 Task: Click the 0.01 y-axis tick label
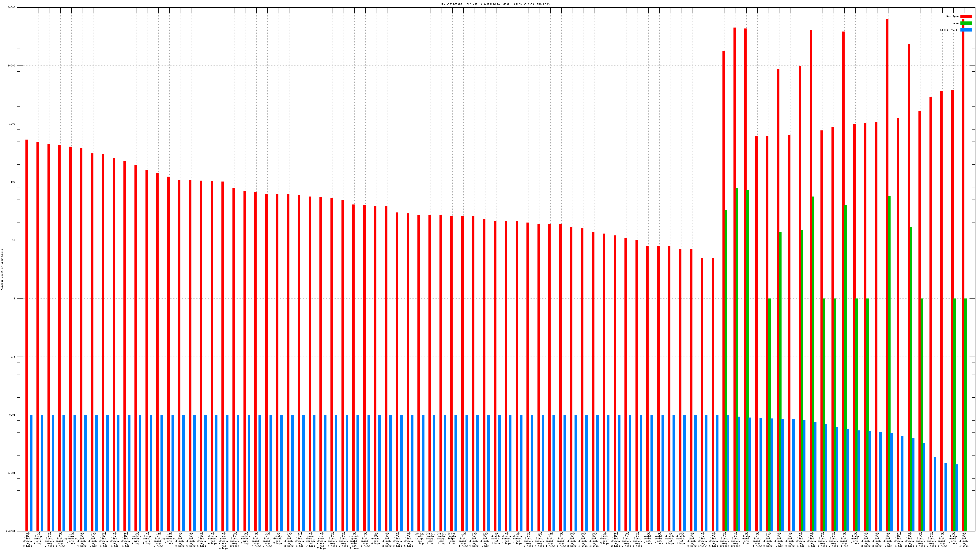point(13,415)
